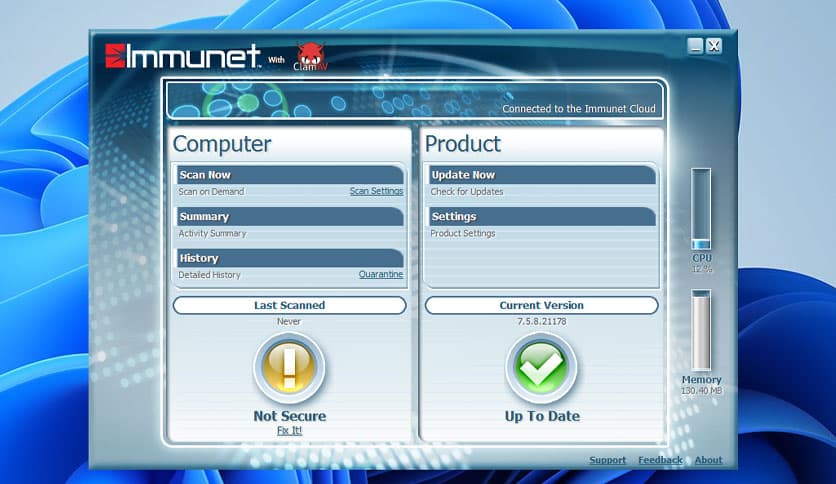Click the Memory usage meter bar
The image size is (836, 484).
(x=701, y=330)
